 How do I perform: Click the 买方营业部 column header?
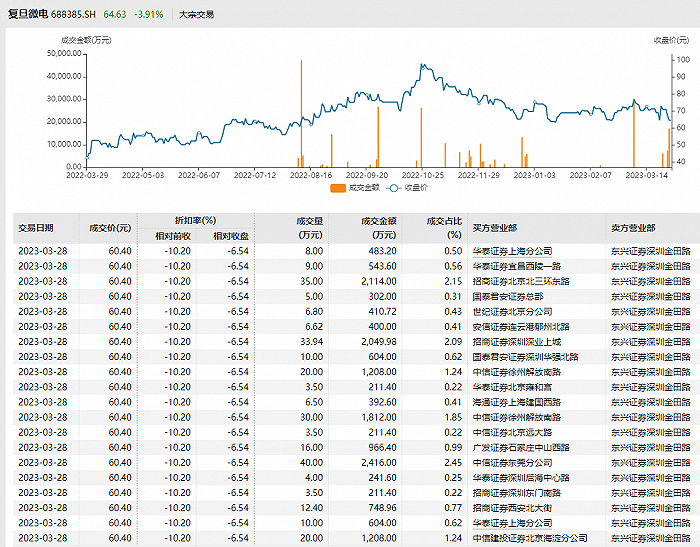(493, 227)
